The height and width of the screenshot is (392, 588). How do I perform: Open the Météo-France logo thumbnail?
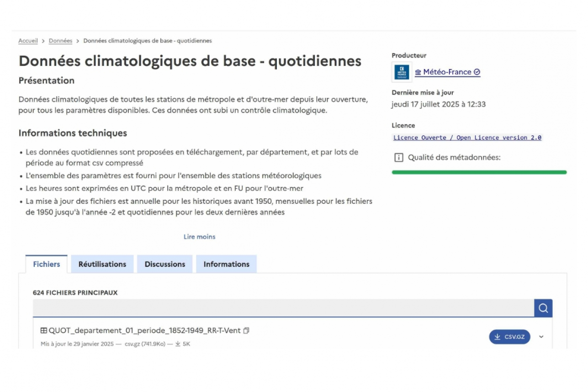tap(402, 72)
